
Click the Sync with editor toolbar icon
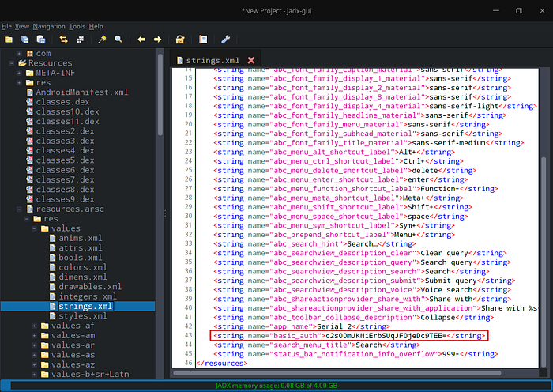[63, 39]
